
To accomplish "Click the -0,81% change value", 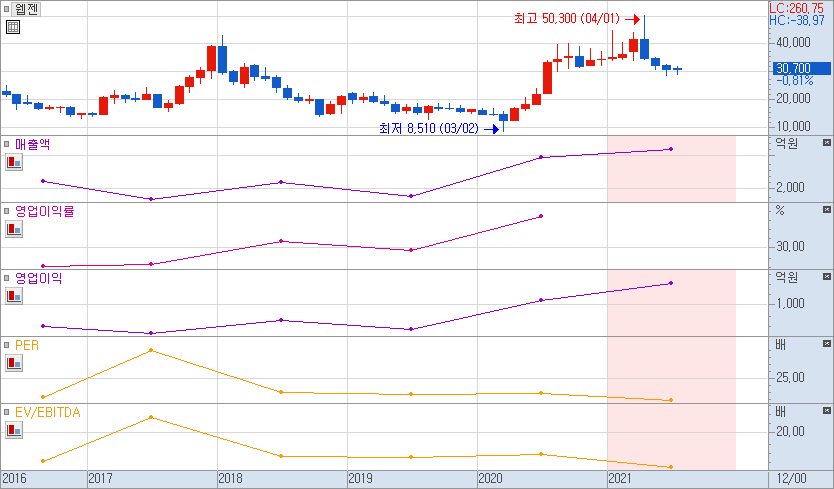I will 795,80.
